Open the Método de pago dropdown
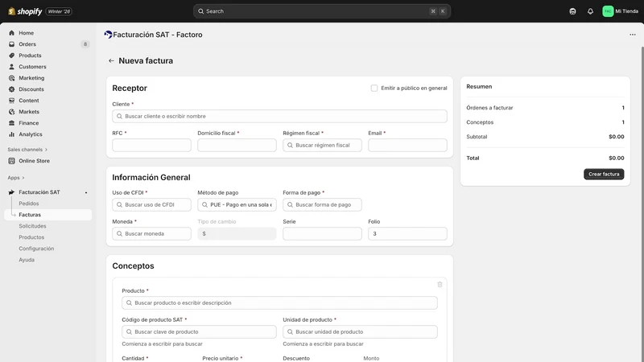This screenshot has width=644, height=362. (x=237, y=205)
